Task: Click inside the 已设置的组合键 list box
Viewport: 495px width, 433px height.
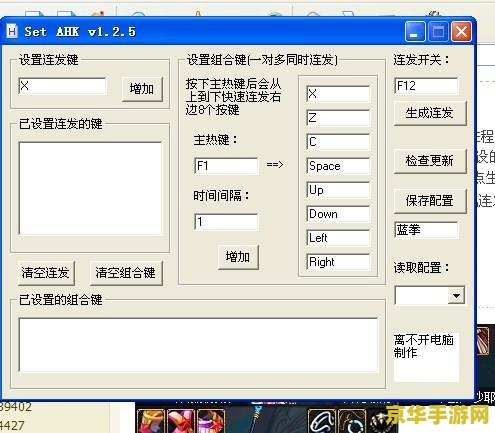Action: click(x=198, y=345)
